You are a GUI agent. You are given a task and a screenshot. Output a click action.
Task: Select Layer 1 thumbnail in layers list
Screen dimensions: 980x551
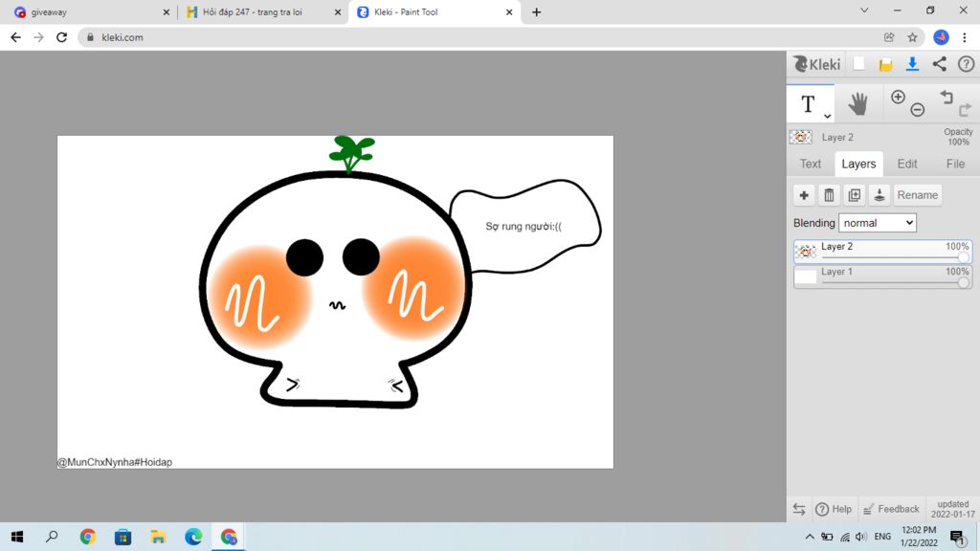(806, 276)
